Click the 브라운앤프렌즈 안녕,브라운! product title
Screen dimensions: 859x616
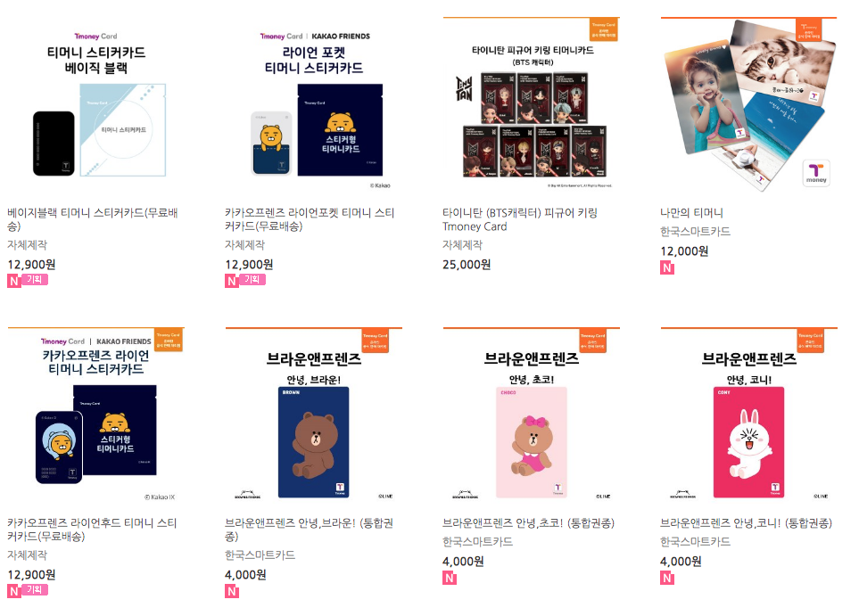309,530
